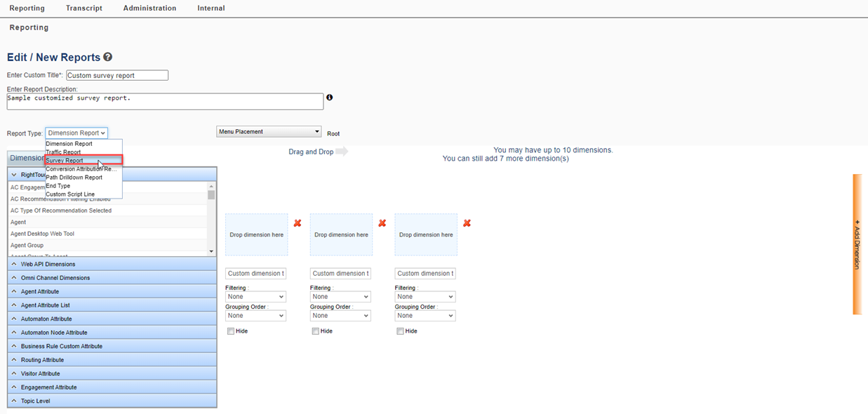Open third dimension's Grouping Order dropdown

point(425,316)
